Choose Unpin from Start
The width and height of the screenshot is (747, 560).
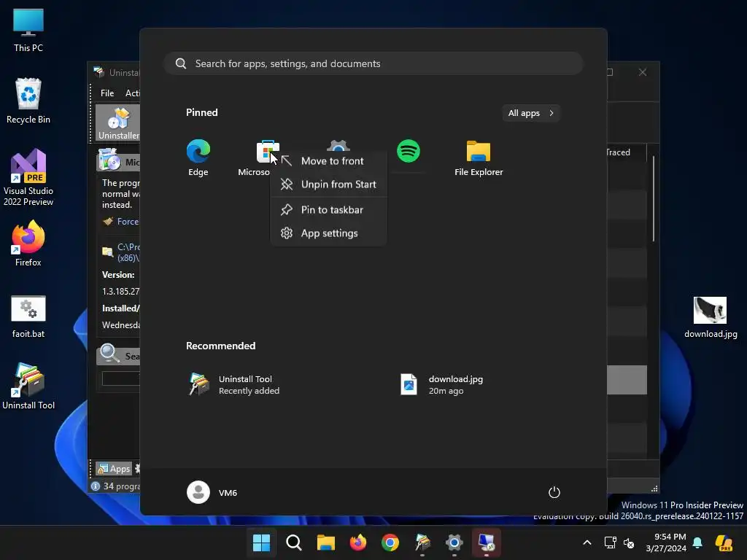point(328,184)
